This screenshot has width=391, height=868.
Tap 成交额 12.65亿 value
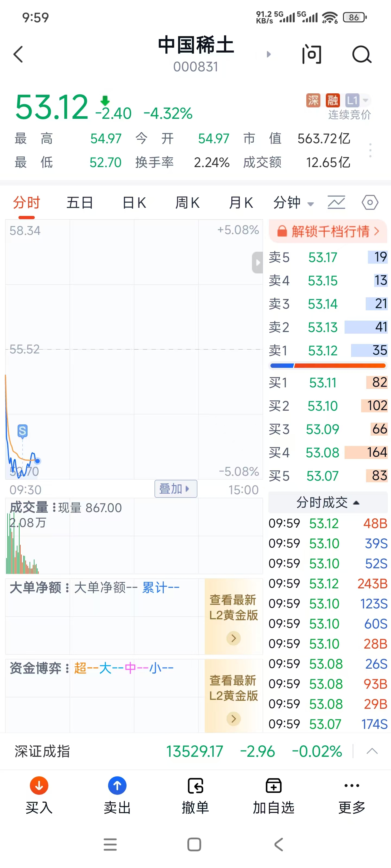coord(328,162)
